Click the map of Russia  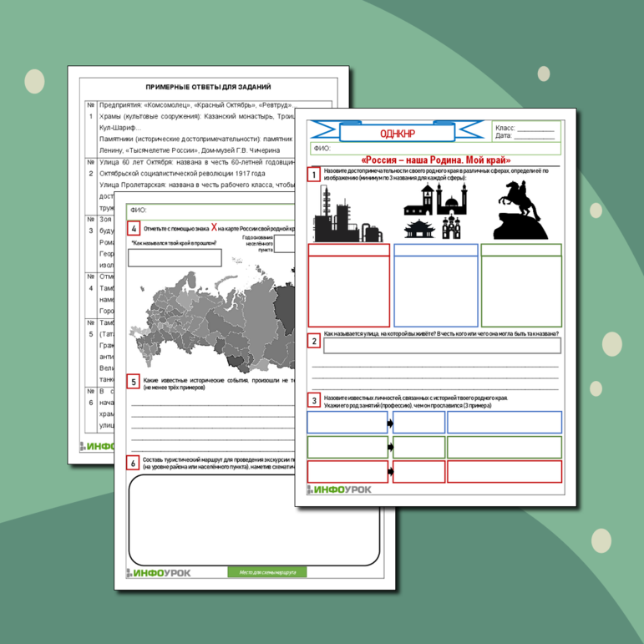tap(217, 319)
